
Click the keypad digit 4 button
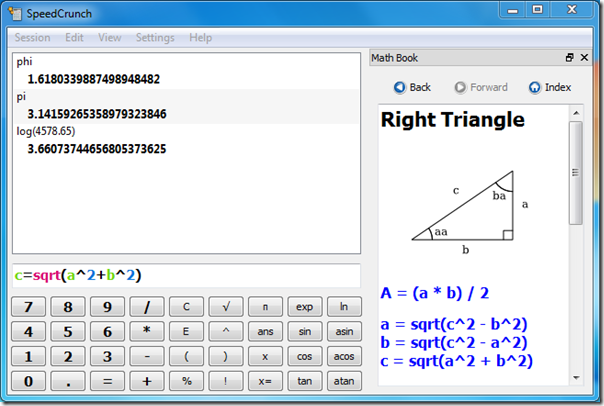tap(29, 331)
